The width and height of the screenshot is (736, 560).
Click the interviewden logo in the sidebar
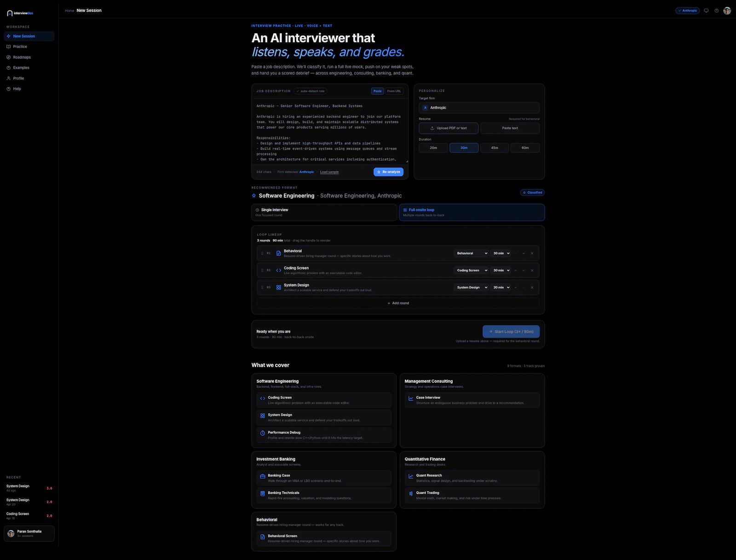20,13
